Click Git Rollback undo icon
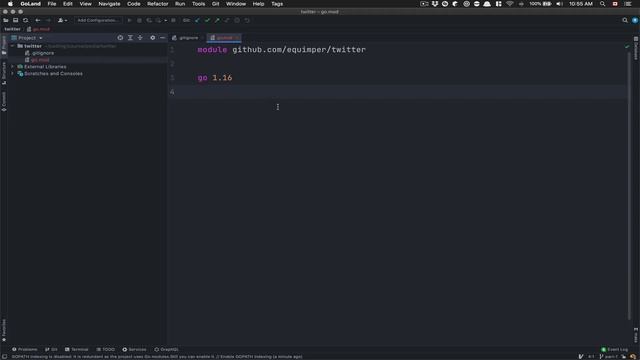 (247, 20)
